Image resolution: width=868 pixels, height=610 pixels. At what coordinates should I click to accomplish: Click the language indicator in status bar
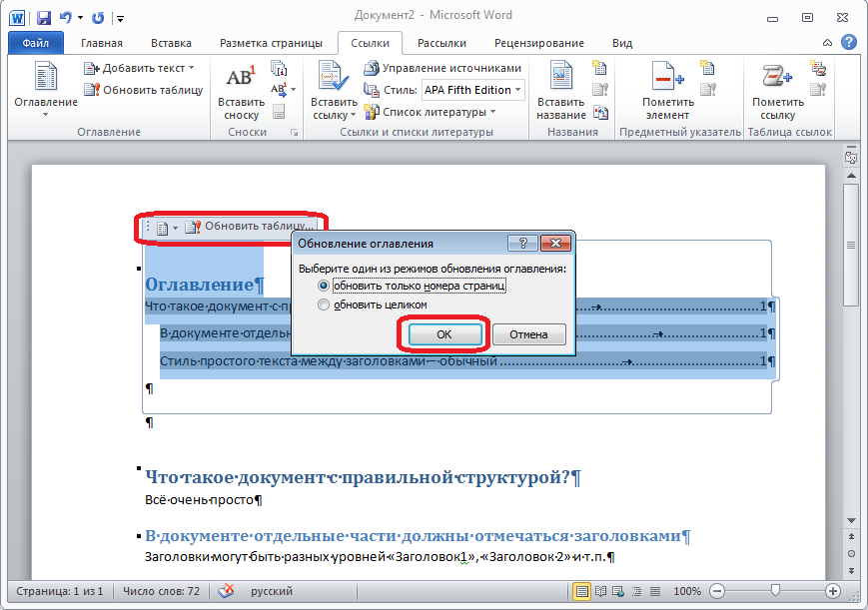pyautogui.click(x=271, y=592)
